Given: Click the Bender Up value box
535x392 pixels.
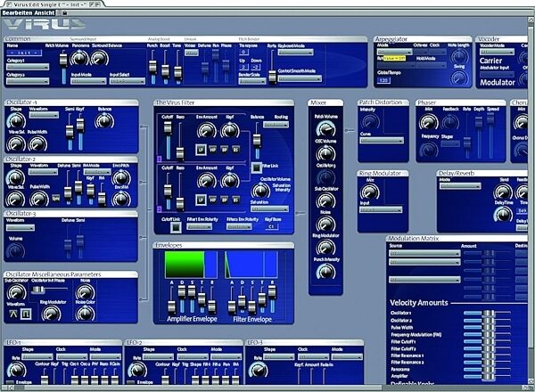Looking at the screenshot, I should 243,67.
